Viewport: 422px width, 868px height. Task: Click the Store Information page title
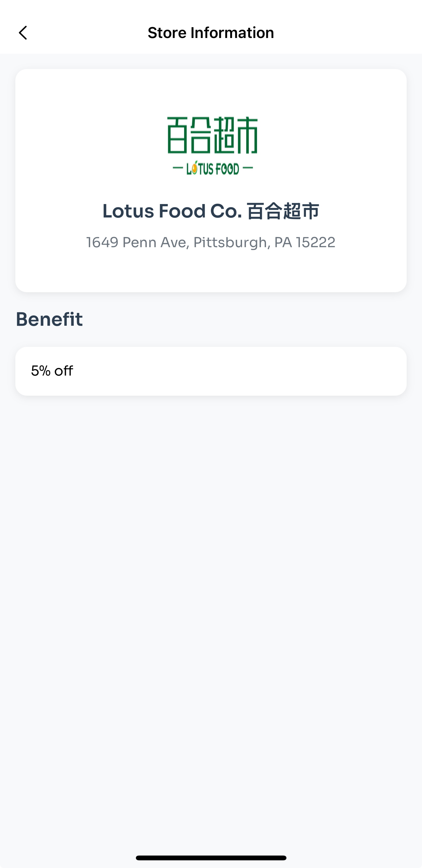211,33
